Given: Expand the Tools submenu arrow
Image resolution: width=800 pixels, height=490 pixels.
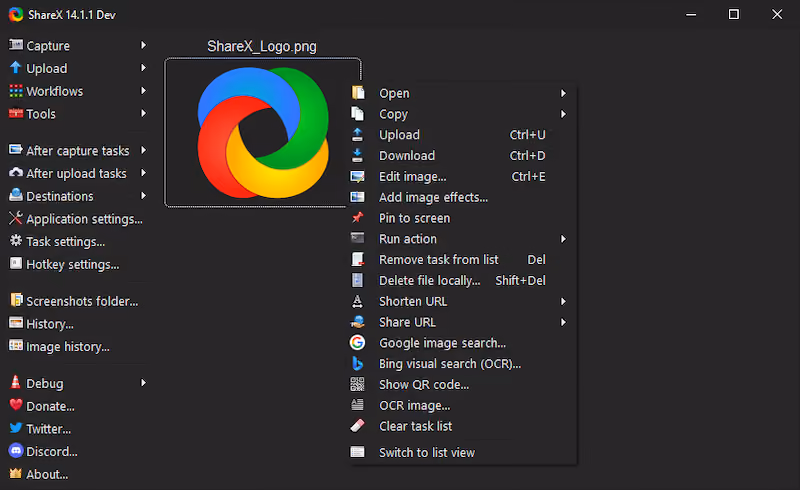Looking at the screenshot, I should click(x=143, y=113).
